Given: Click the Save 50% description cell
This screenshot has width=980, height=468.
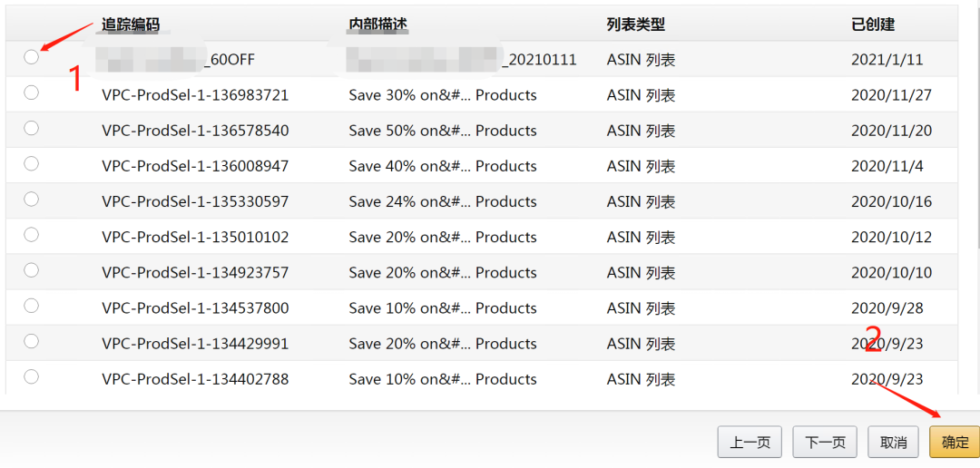Looking at the screenshot, I should point(442,131).
